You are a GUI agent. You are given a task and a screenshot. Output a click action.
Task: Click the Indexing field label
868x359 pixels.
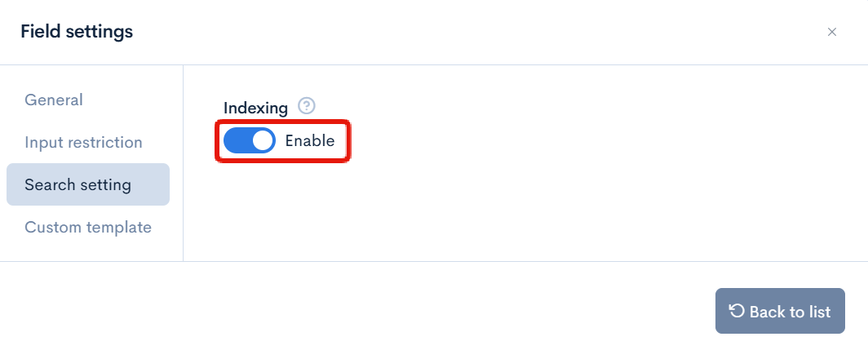pos(255,108)
